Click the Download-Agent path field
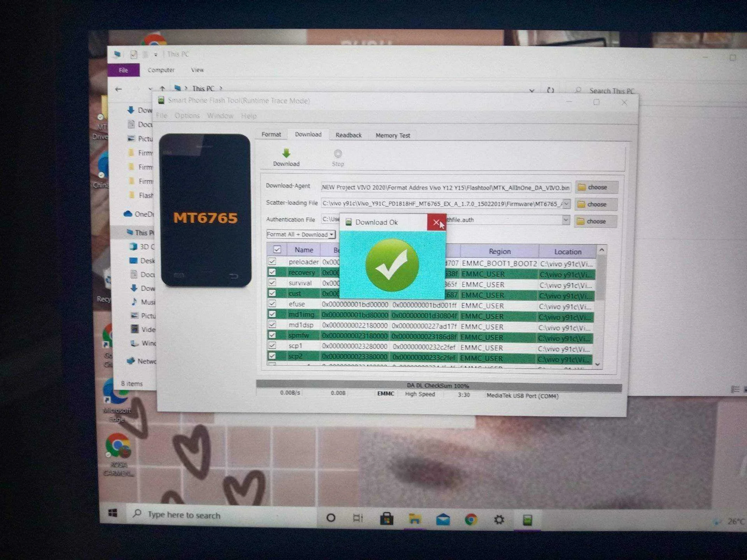Screen dimensions: 747x560 click(446, 187)
